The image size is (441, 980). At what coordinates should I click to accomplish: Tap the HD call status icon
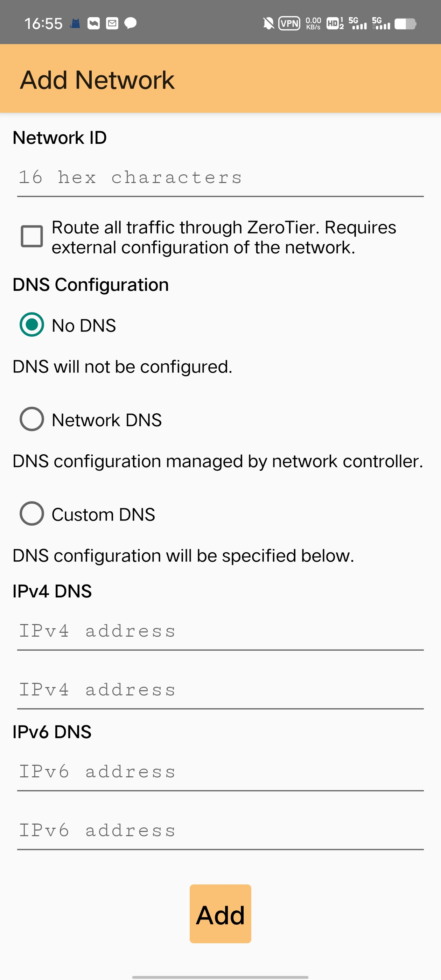[x=335, y=23]
